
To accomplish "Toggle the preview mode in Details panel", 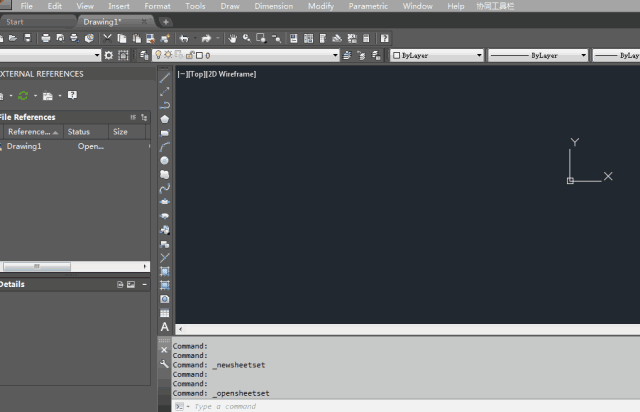I will (x=131, y=285).
